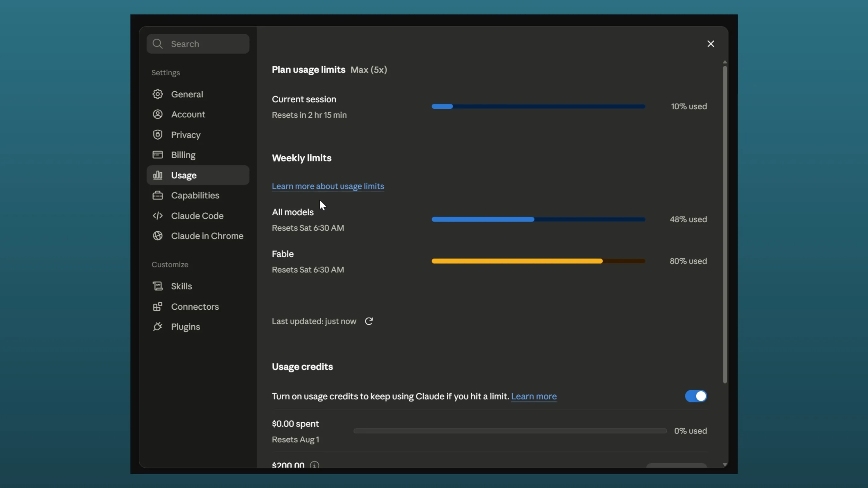Image resolution: width=868 pixels, height=488 pixels.
Task: Click the search magnifier icon
Action: [157, 44]
